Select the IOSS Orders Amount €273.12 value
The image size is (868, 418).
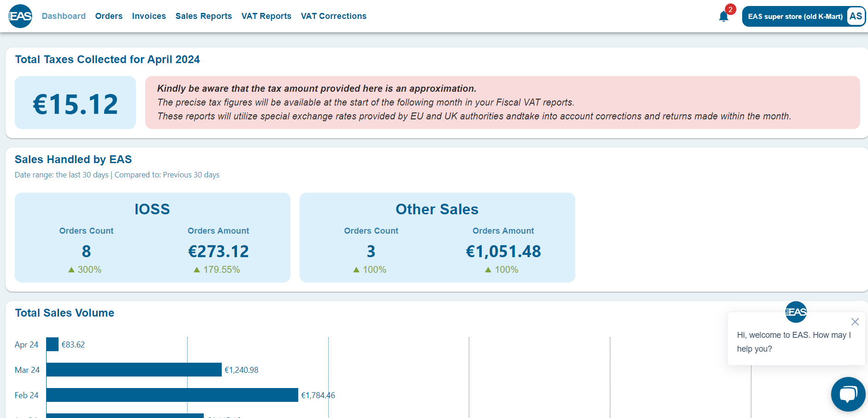tap(218, 251)
